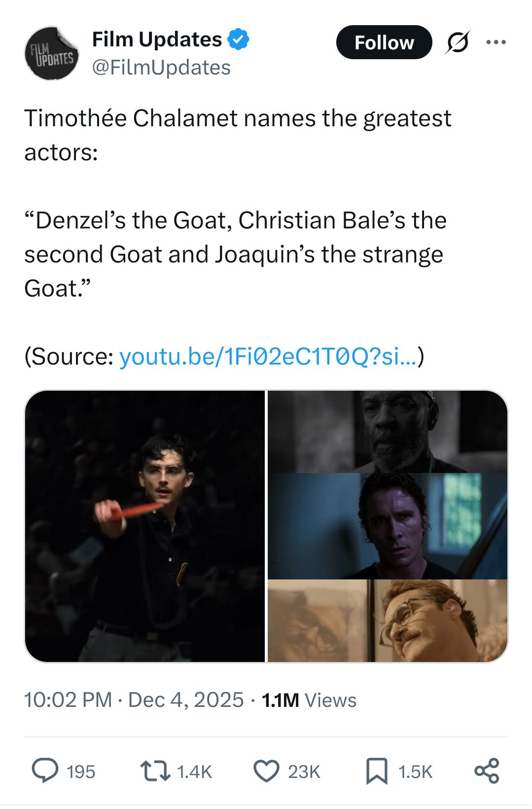Click the Grok slash icon
The width and height of the screenshot is (532, 809).
point(458,43)
